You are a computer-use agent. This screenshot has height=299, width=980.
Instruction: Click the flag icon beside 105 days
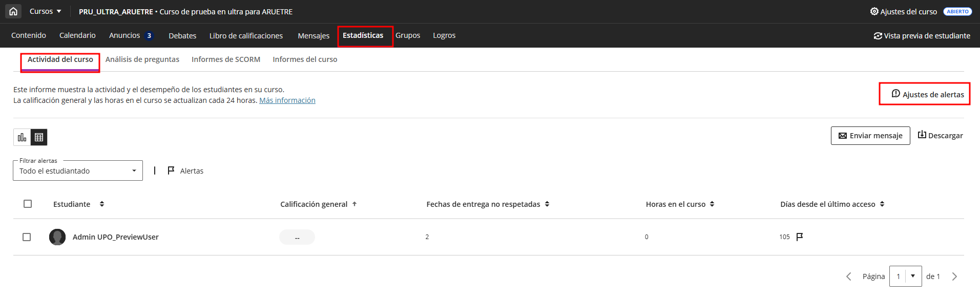pyautogui.click(x=800, y=237)
